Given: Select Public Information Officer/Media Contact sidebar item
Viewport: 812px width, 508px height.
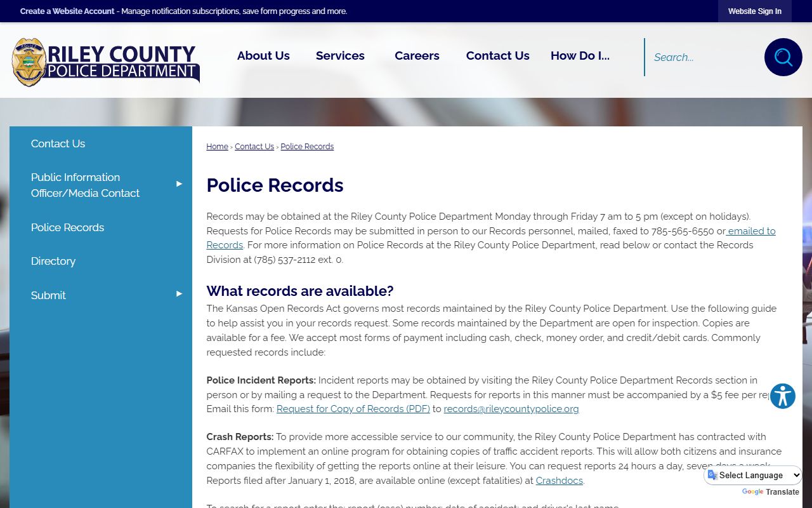Looking at the screenshot, I should click(x=101, y=185).
